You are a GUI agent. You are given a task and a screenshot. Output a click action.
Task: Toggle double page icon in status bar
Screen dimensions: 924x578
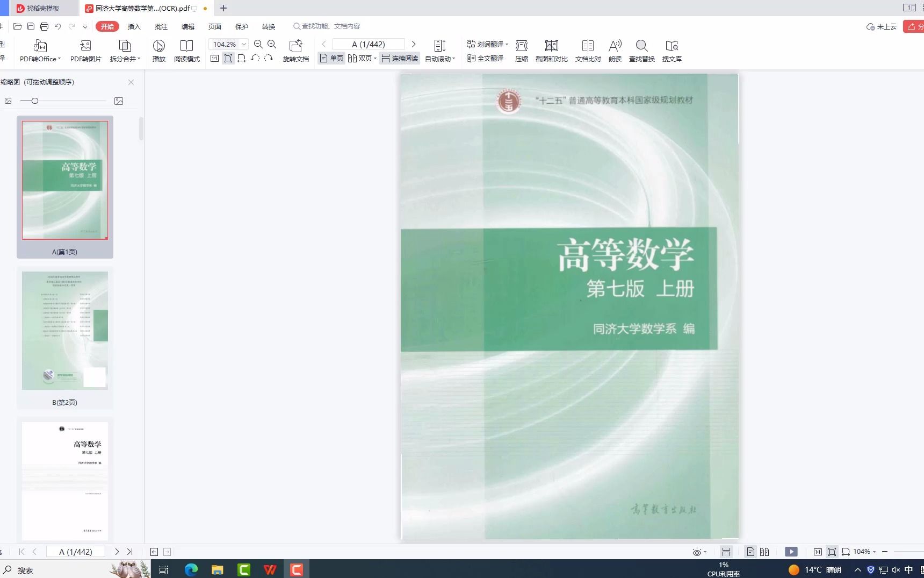[x=764, y=552]
